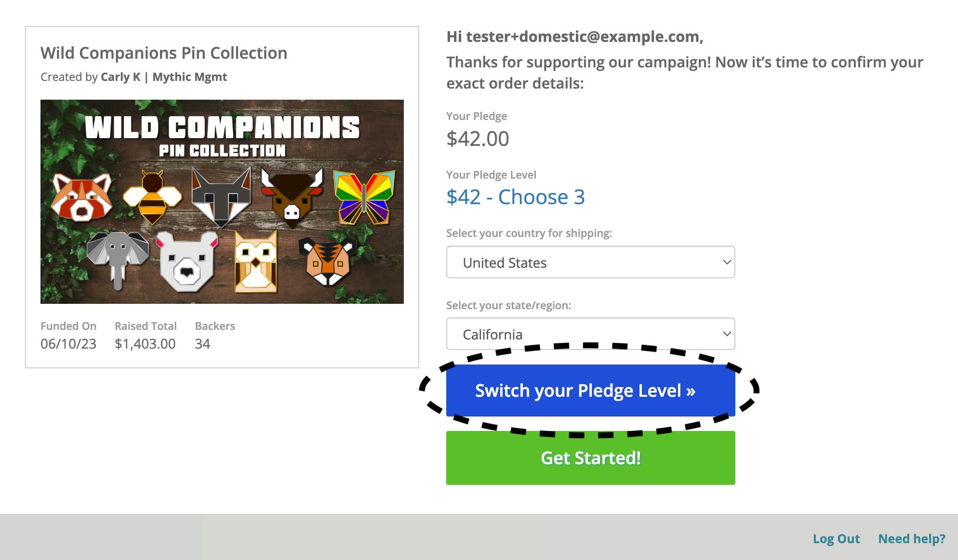Viewport: 958px width, 560px height.
Task: Open the shipping country dropdown
Action: 590,262
